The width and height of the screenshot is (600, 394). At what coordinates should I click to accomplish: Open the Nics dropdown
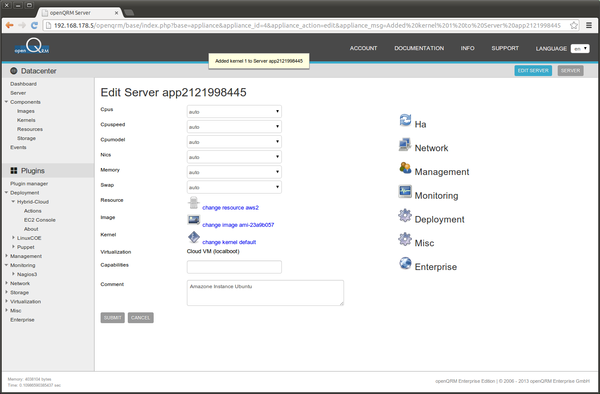tap(234, 157)
